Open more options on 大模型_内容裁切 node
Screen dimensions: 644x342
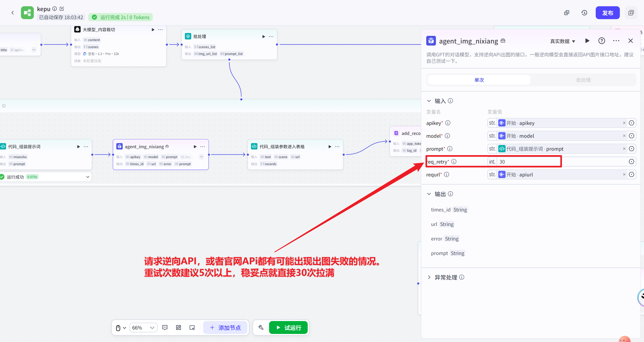click(161, 30)
